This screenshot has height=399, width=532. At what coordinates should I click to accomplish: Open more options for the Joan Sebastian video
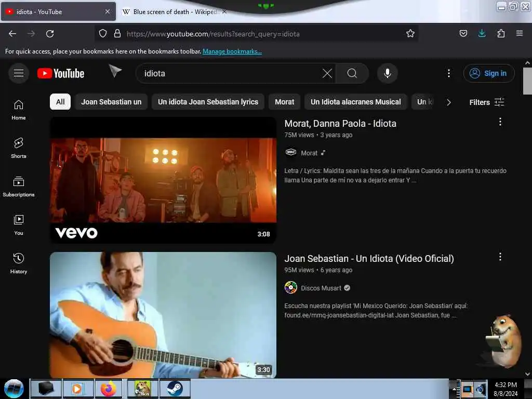[x=500, y=257]
